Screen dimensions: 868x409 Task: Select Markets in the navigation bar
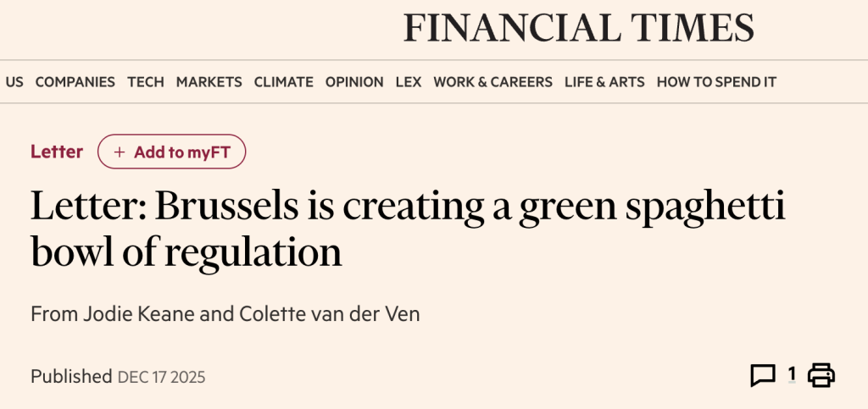click(x=209, y=82)
